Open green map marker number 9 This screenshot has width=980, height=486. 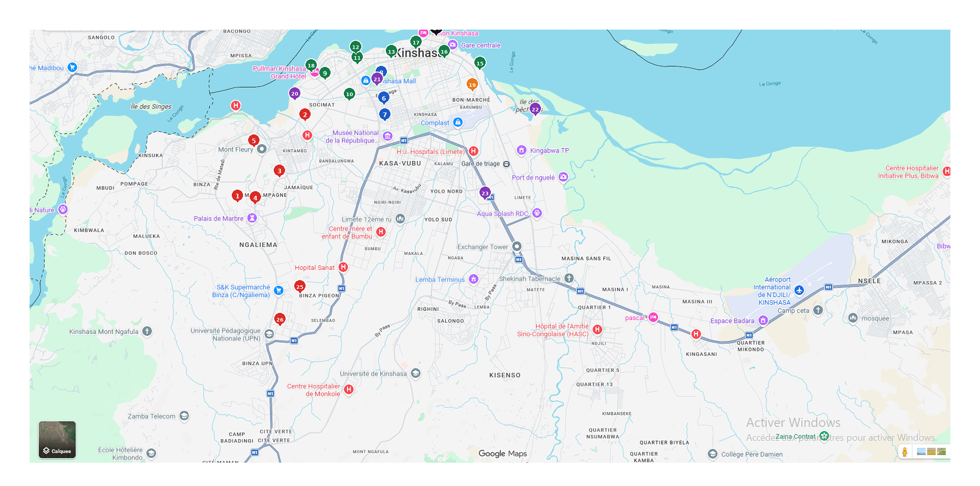325,73
